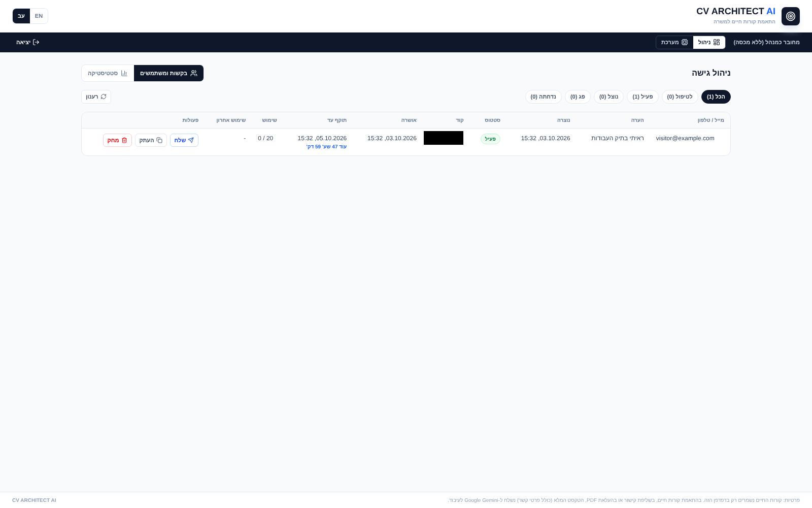Click the copy icon in העתק button
Screen dimensions: 812x508
[159, 140]
